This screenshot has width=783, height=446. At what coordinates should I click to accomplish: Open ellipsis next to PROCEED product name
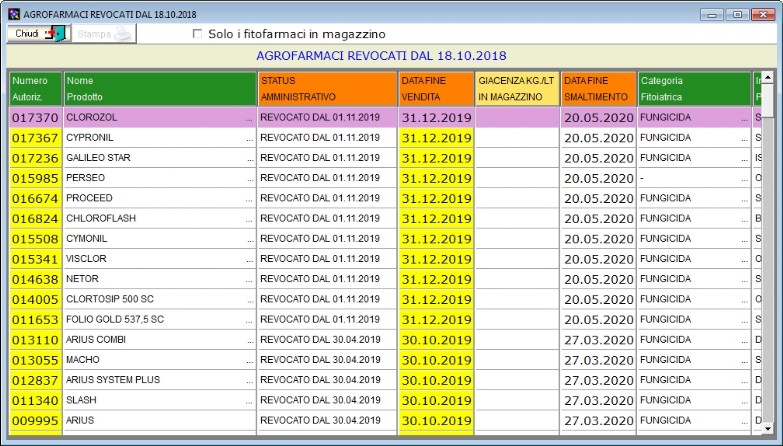pyautogui.click(x=249, y=198)
